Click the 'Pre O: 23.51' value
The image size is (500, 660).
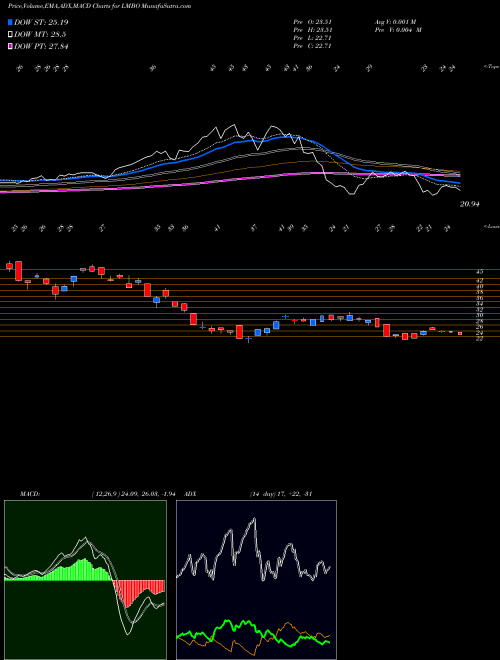pyautogui.click(x=313, y=22)
